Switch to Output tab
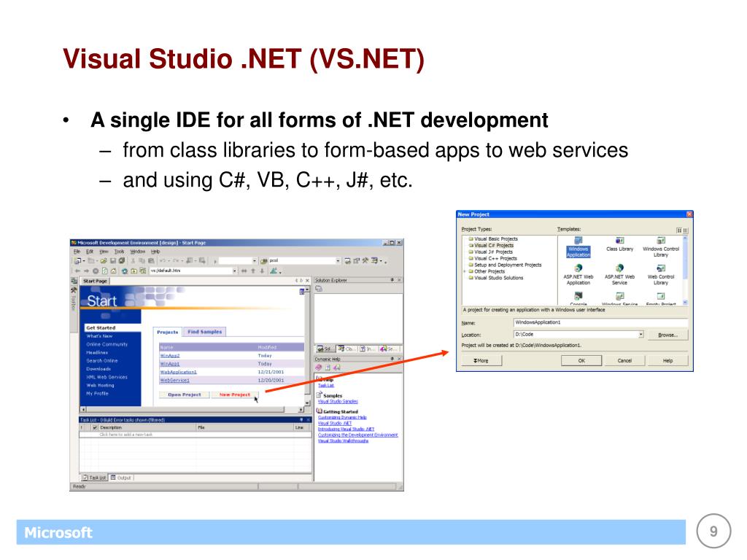Image resolution: width=747 pixels, height=560 pixels. click(x=121, y=478)
